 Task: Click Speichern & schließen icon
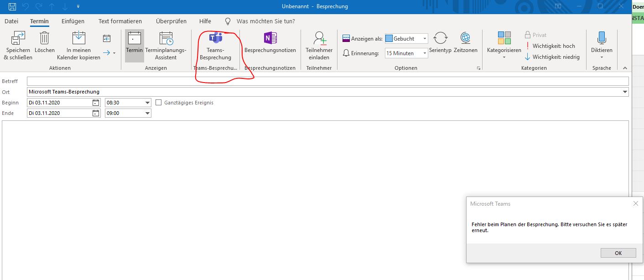pos(18,38)
